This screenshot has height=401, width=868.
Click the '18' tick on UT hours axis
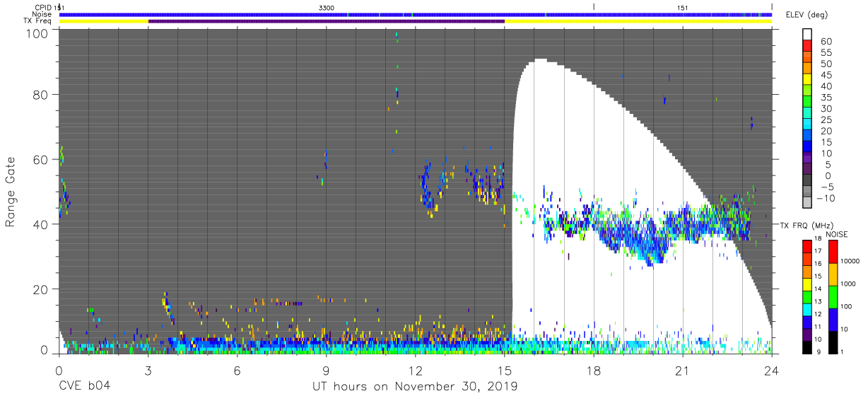tap(594, 371)
